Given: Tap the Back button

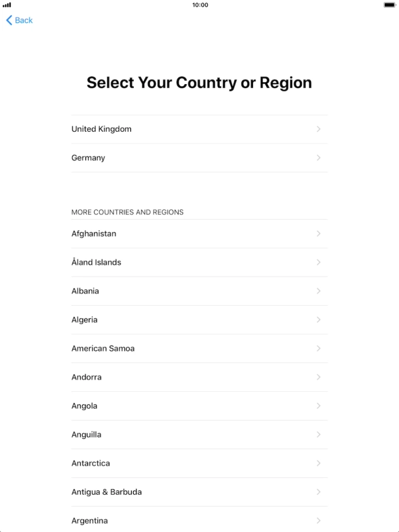Looking at the screenshot, I should coord(20,20).
